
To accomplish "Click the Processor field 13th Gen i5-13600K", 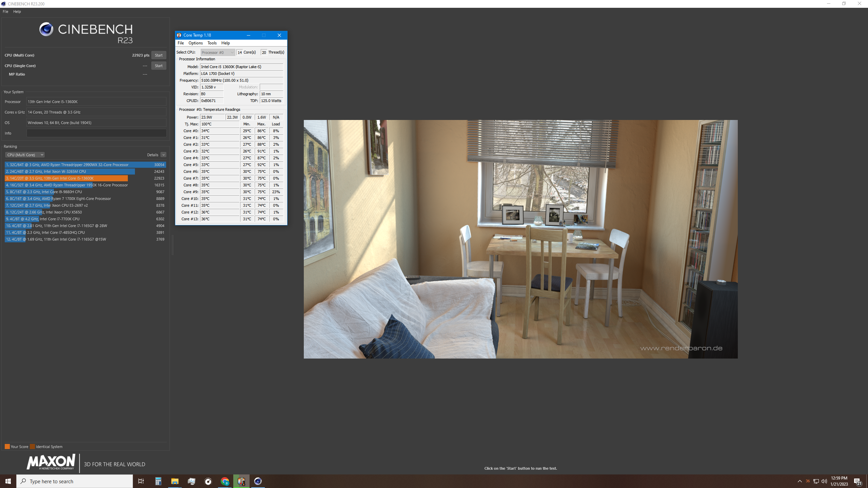I will coord(96,102).
